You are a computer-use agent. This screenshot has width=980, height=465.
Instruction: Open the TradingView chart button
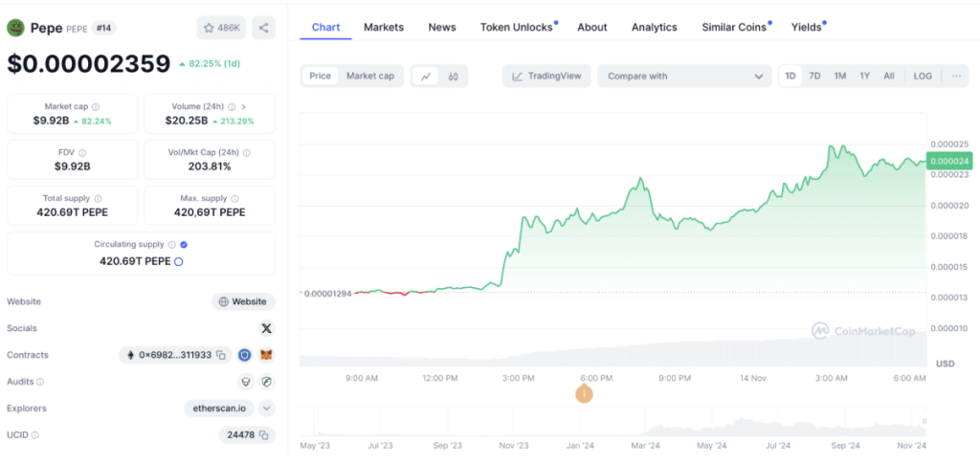(546, 77)
